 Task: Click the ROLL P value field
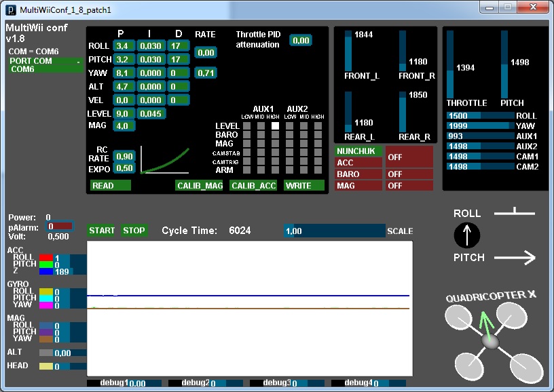point(123,46)
